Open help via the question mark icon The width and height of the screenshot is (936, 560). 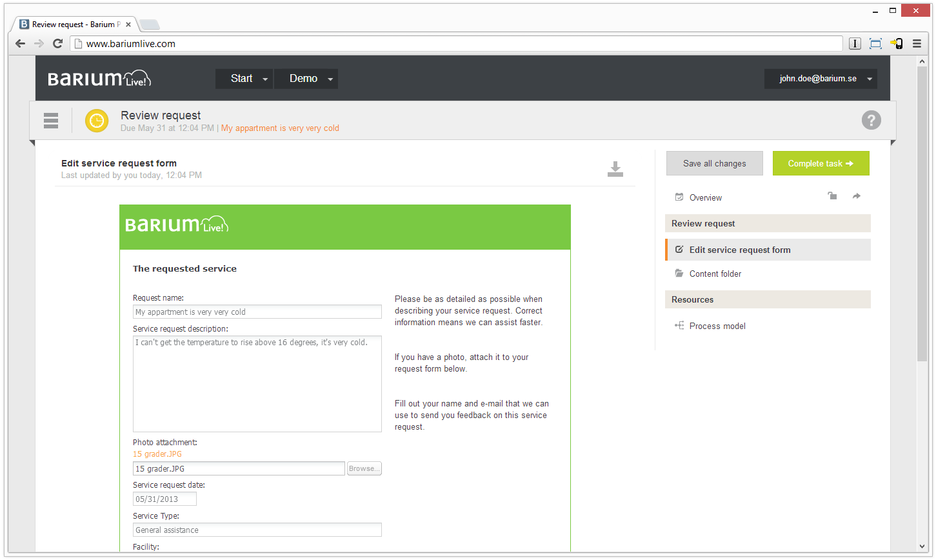[x=871, y=120]
